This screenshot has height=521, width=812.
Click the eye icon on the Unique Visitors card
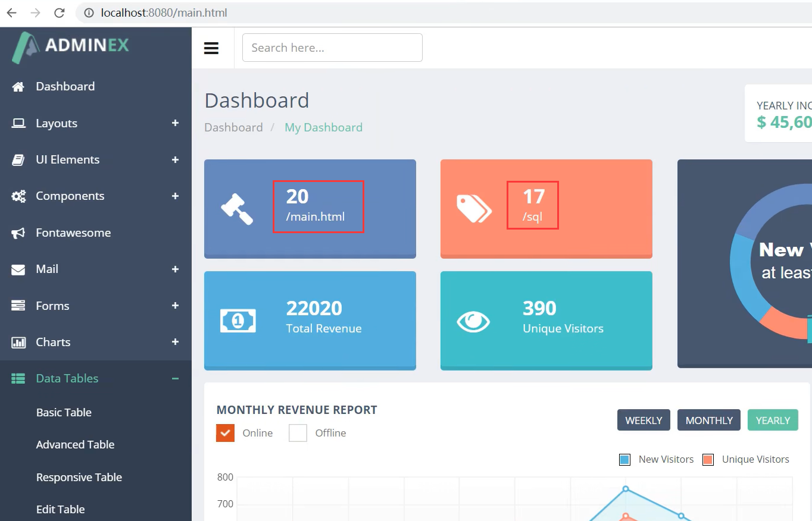click(473, 321)
